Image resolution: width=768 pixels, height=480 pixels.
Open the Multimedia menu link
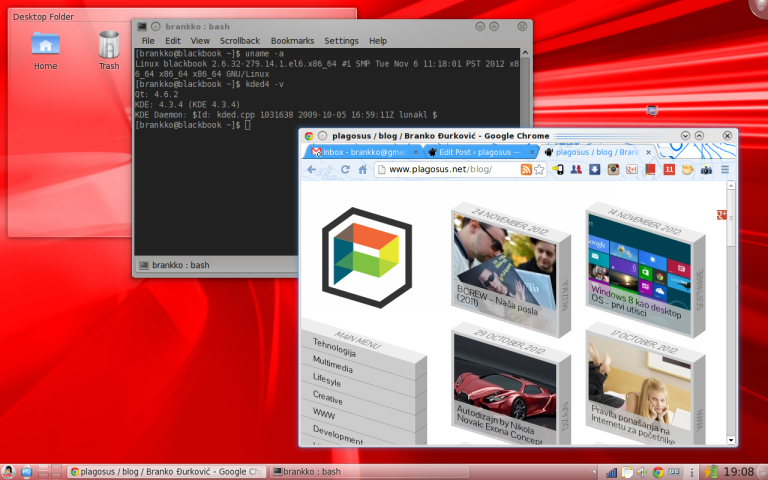tap(333, 364)
